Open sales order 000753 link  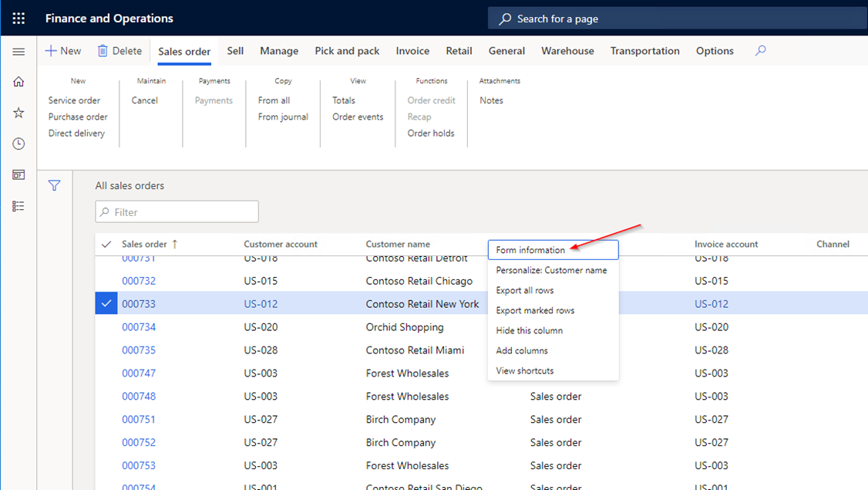(x=139, y=465)
